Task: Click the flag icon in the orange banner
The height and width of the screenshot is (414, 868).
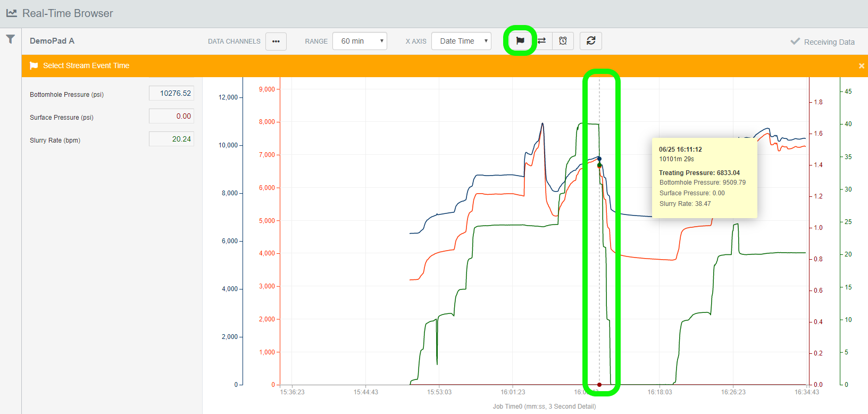Action: pos(34,65)
